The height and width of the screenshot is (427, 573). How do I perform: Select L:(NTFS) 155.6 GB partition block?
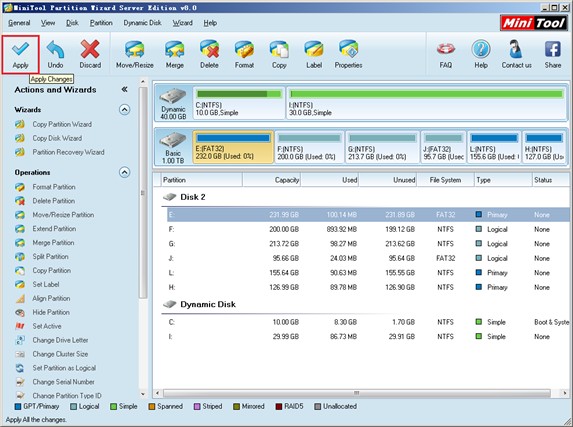coord(494,147)
